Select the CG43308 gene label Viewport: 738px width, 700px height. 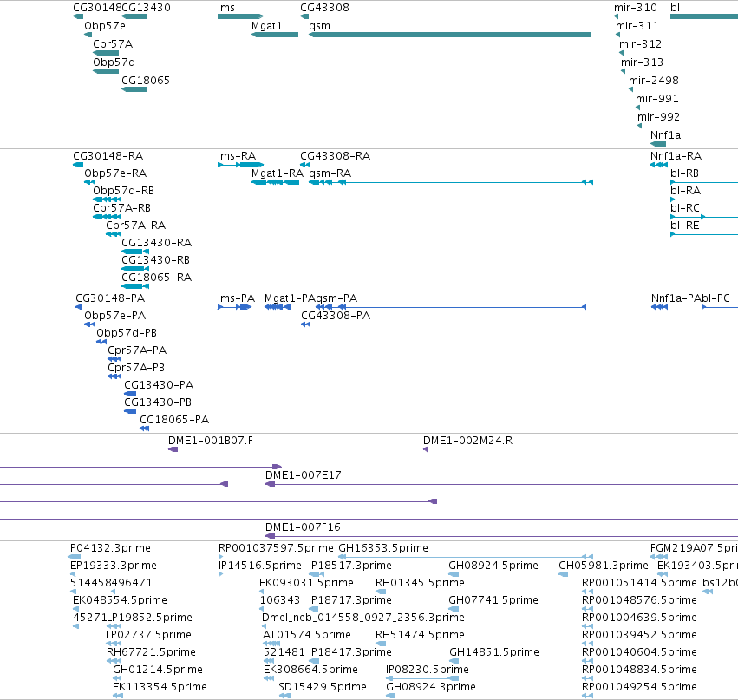pos(324,8)
